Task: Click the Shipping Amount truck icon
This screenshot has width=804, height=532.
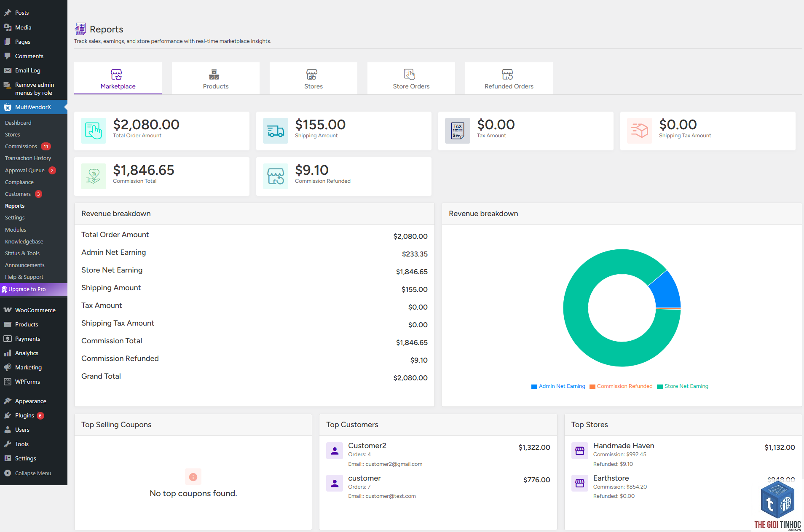Action: click(276, 131)
